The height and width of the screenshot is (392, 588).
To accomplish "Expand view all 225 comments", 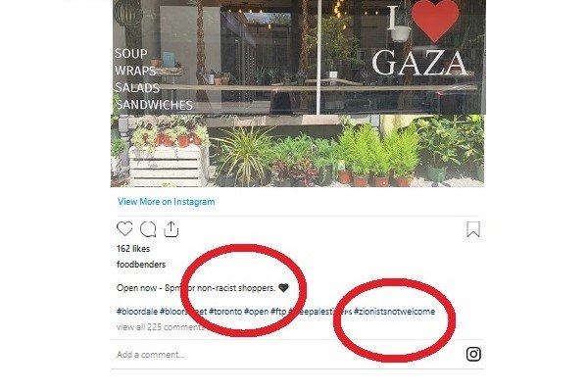I will click(x=160, y=326).
